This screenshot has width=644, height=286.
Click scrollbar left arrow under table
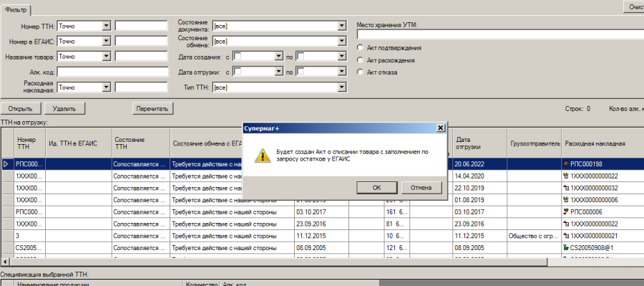tap(5, 262)
